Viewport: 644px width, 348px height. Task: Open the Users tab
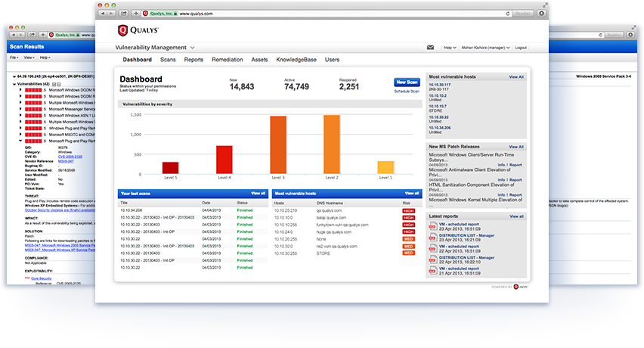pos(333,60)
